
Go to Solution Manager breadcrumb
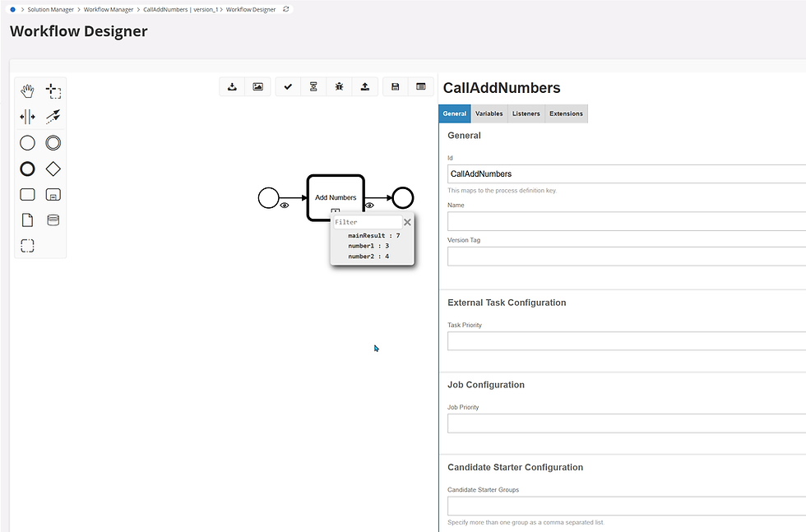[50, 9]
